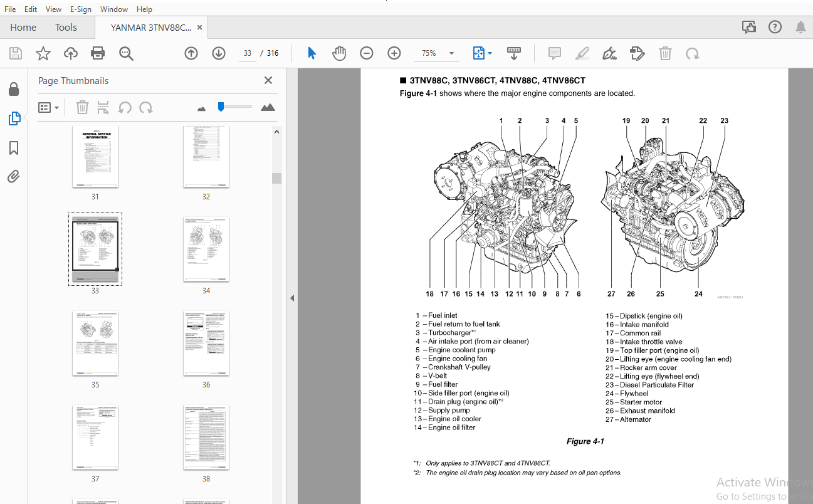Zoom out with minus button

tap(367, 53)
